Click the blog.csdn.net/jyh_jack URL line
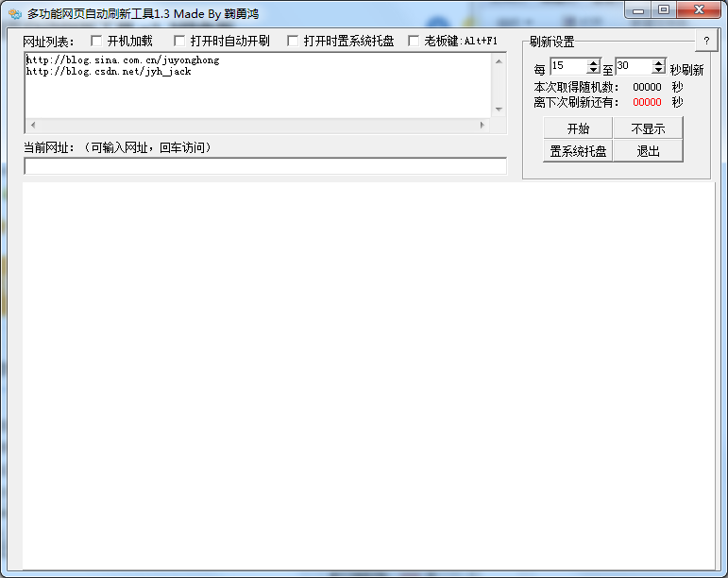 [109, 72]
